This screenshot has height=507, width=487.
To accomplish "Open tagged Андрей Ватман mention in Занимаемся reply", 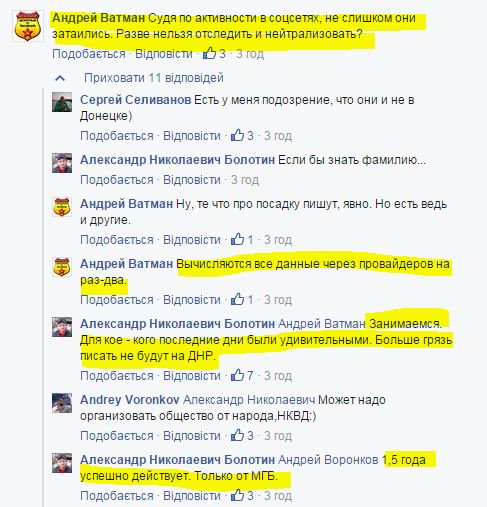I will pyautogui.click(x=322, y=324).
